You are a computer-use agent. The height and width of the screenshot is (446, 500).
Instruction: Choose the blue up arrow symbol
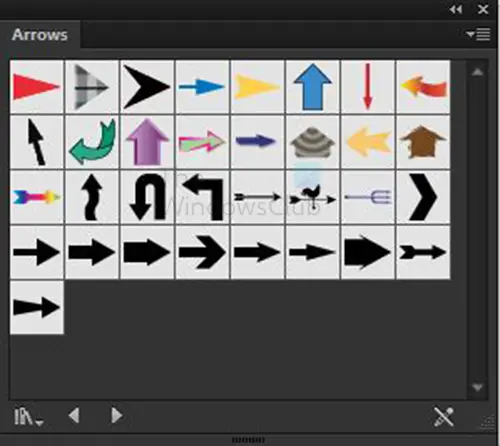click(312, 87)
